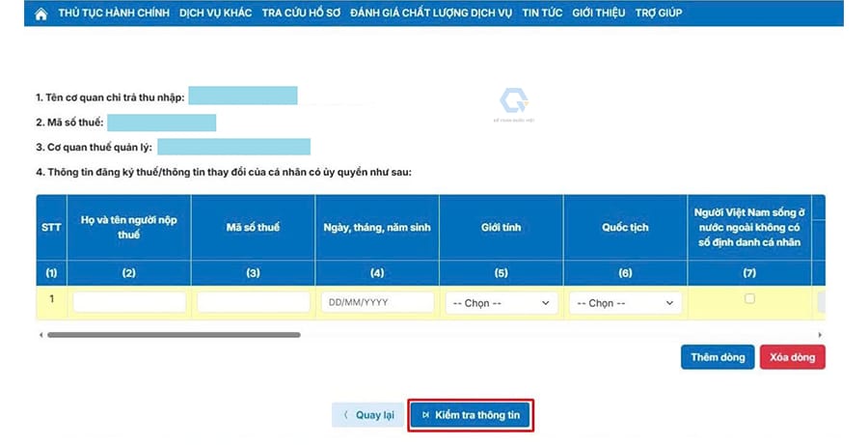
Task: Select the Tin tức menu item
Action: 543,14
